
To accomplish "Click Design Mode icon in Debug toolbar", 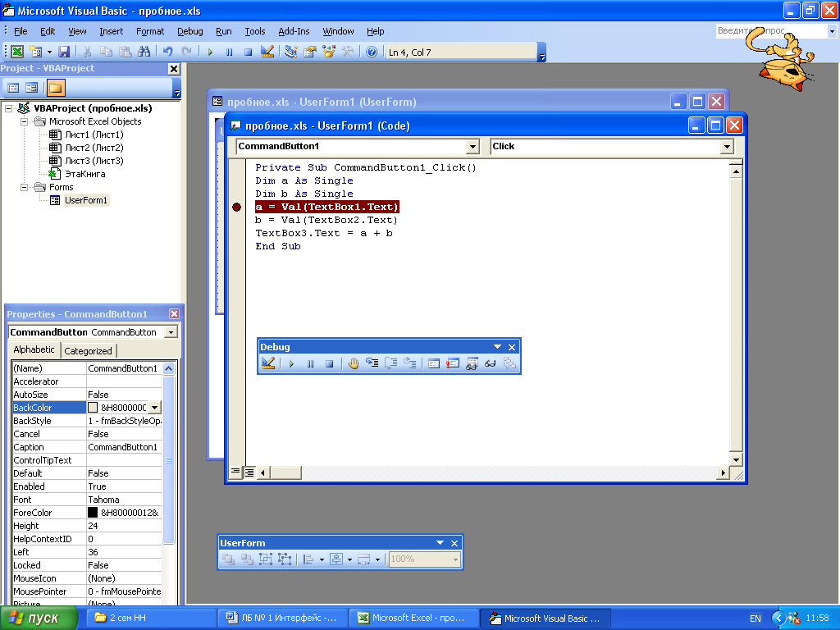I will (268, 363).
